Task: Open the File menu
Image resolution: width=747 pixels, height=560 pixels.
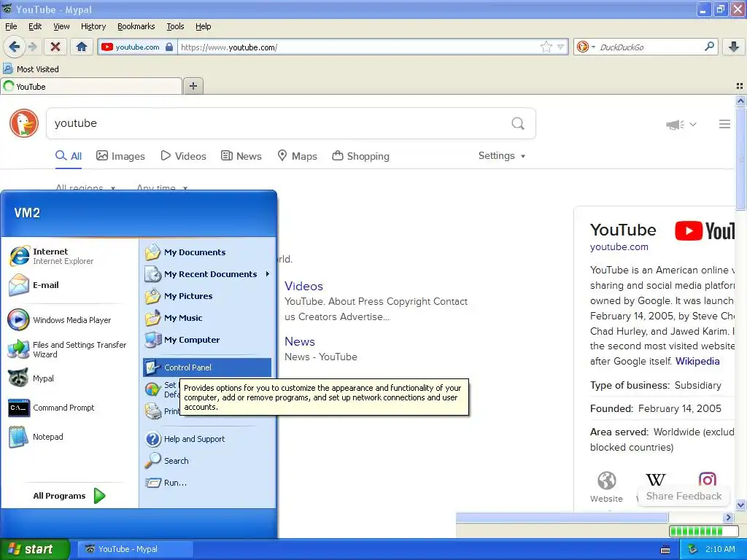Action: coord(11,26)
